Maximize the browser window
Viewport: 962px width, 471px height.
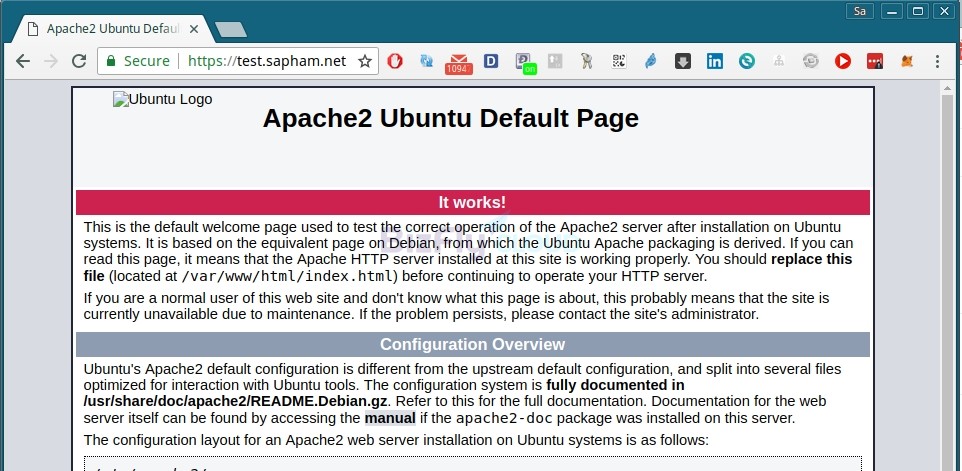pyautogui.click(x=918, y=11)
